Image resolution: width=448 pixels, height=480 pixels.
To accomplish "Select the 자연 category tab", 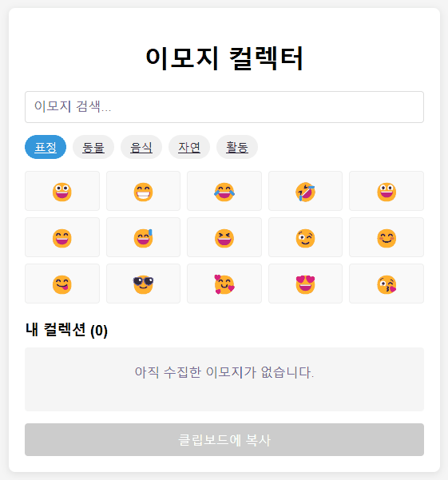I will (x=189, y=147).
